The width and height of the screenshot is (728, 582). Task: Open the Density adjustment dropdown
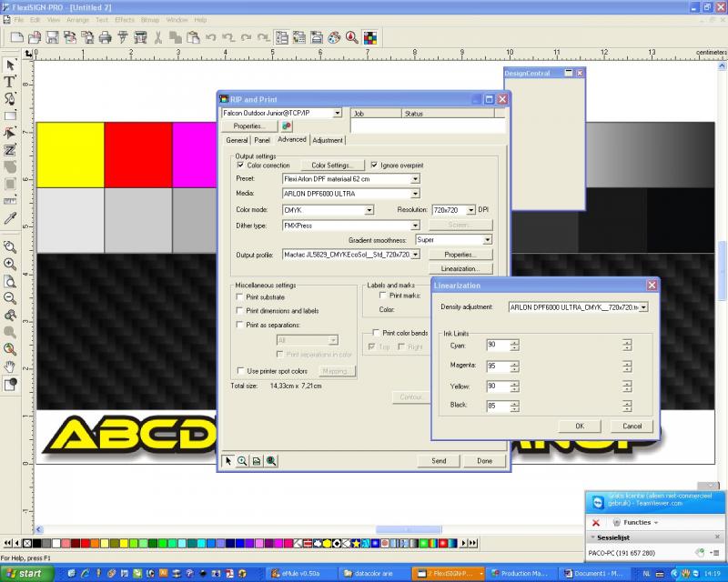[643, 307]
